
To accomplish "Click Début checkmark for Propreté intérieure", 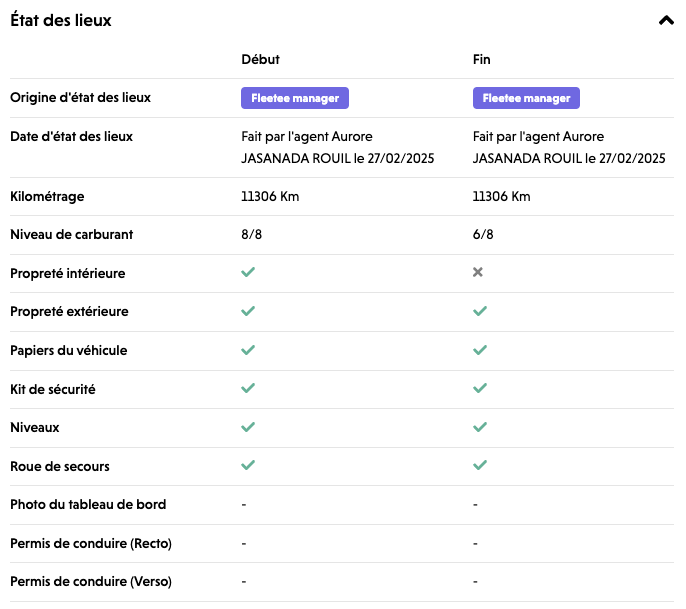I will pyautogui.click(x=248, y=273).
